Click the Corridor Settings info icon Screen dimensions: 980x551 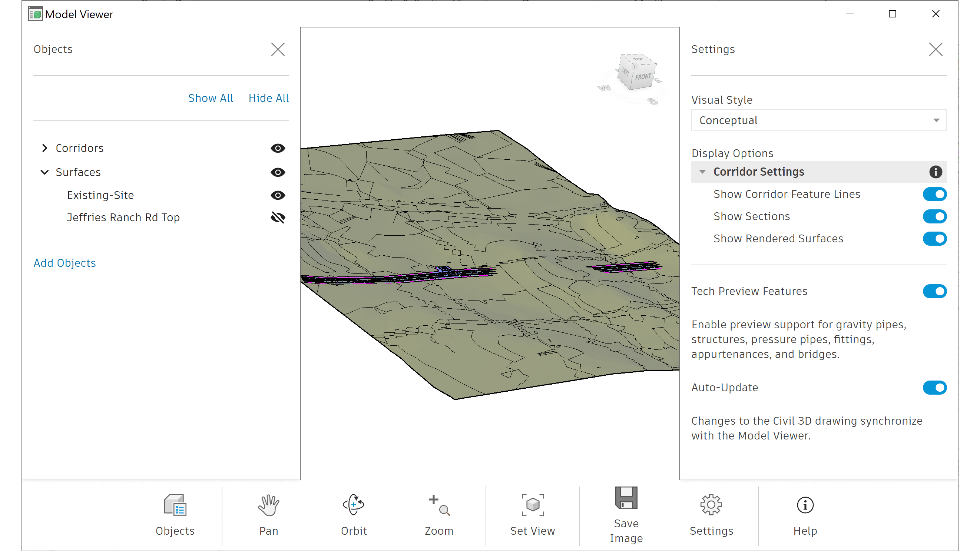coord(935,172)
